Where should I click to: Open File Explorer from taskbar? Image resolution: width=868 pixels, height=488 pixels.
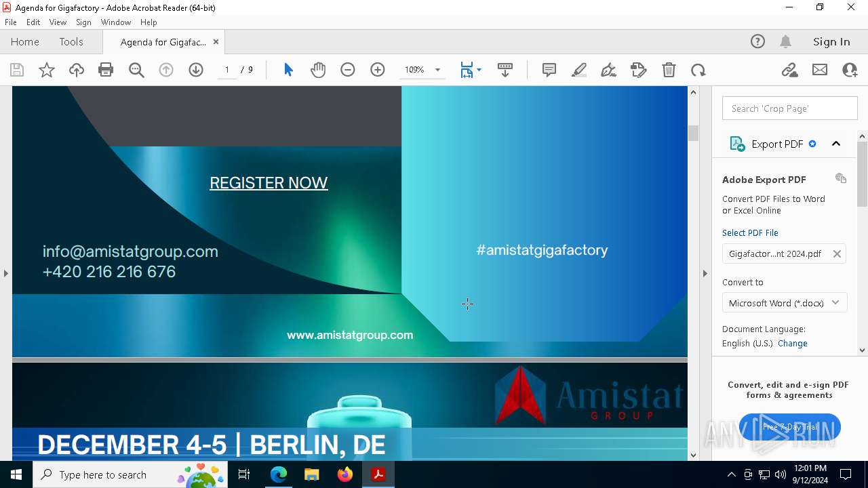point(312,474)
